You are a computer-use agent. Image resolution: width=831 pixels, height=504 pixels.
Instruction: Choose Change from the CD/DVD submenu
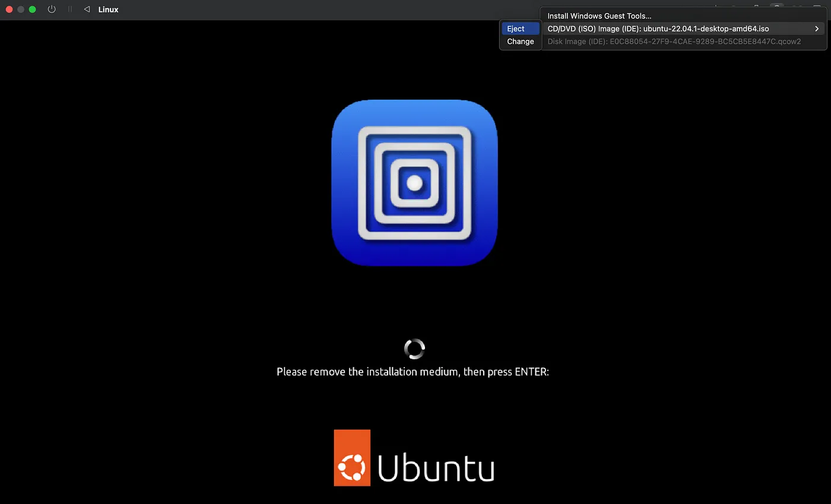(521, 42)
